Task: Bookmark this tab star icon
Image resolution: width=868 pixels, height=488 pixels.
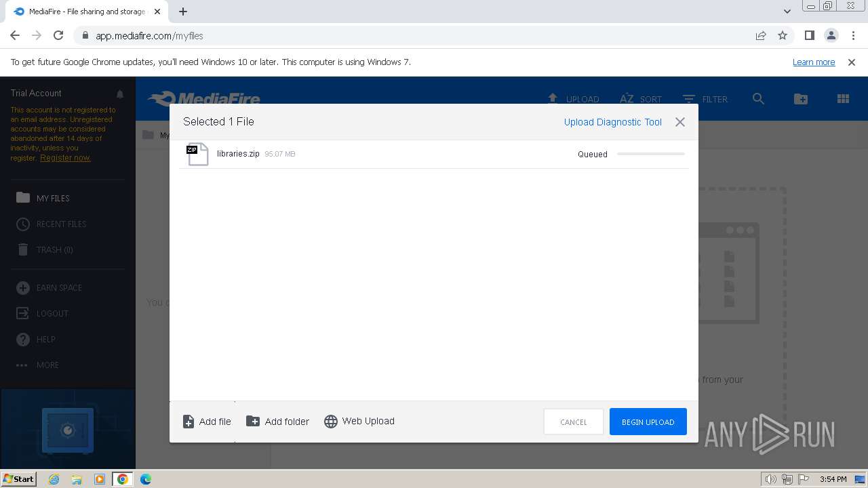Action: coord(783,35)
